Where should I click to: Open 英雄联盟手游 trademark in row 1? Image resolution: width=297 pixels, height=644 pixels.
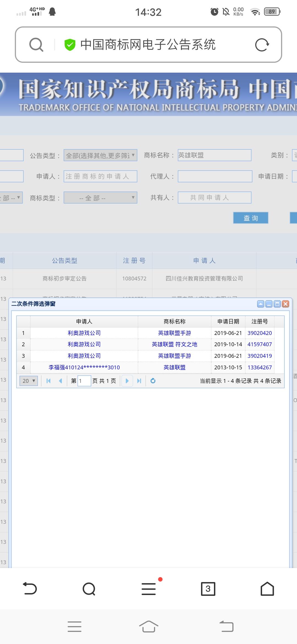click(x=175, y=333)
